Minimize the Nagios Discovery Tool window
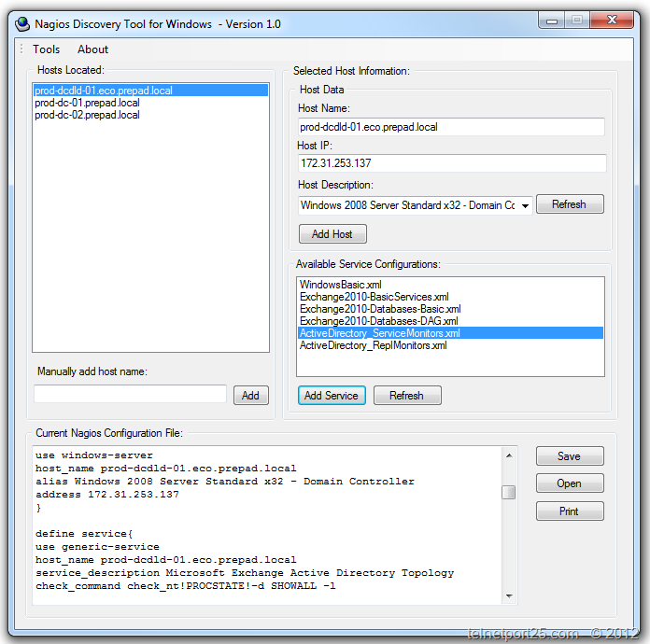650x644 pixels. 552,20
